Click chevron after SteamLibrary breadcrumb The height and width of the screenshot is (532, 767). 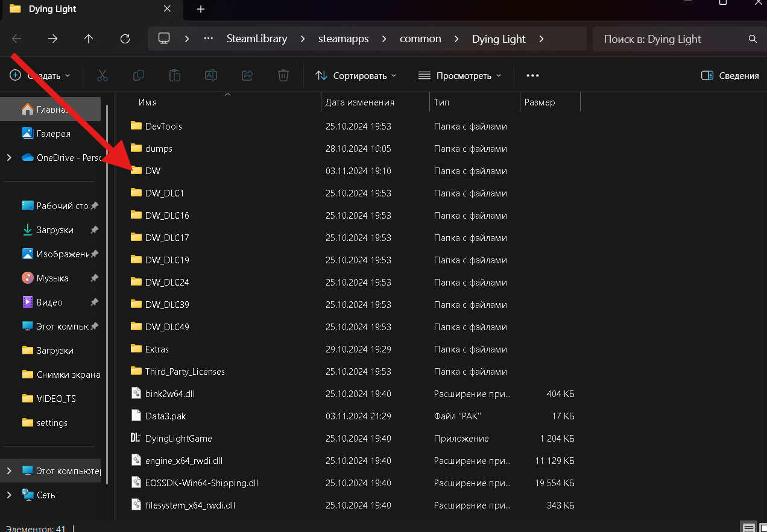tap(303, 39)
